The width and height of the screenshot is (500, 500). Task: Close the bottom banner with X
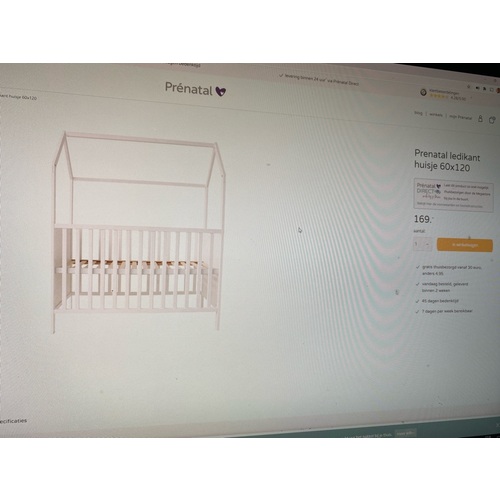point(497,425)
